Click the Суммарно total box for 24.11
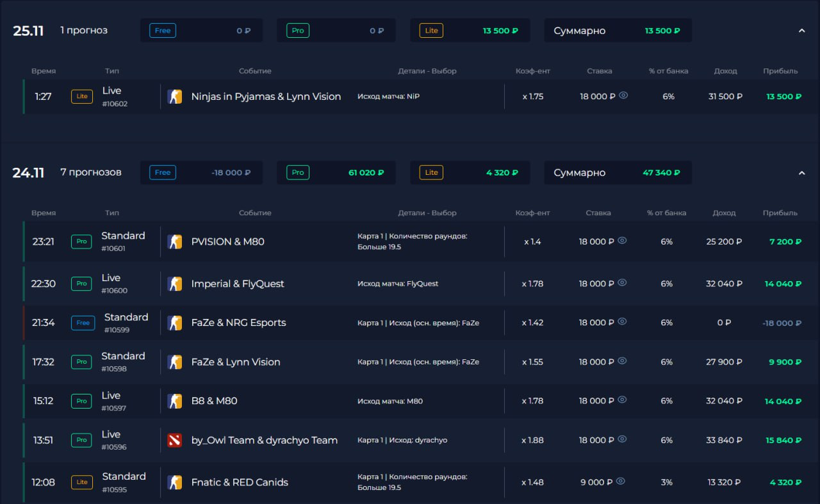Viewport: 820px width, 504px height. 617,172
